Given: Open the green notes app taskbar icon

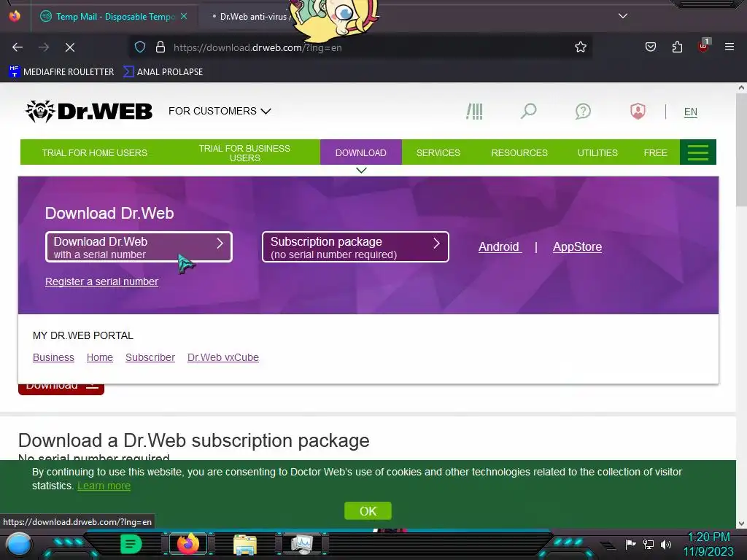Looking at the screenshot, I should (131, 544).
